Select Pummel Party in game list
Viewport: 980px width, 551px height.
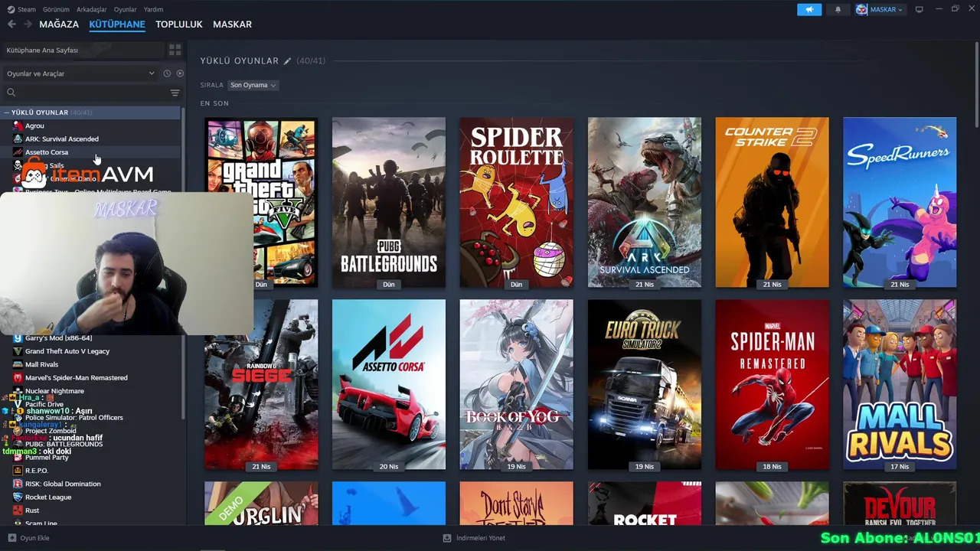47,458
